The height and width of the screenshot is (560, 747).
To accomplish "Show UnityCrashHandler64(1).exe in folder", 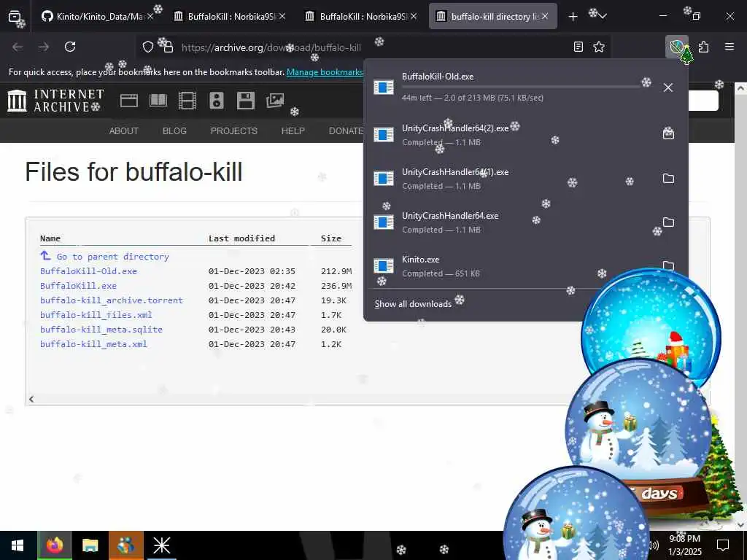I will click(x=668, y=179).
